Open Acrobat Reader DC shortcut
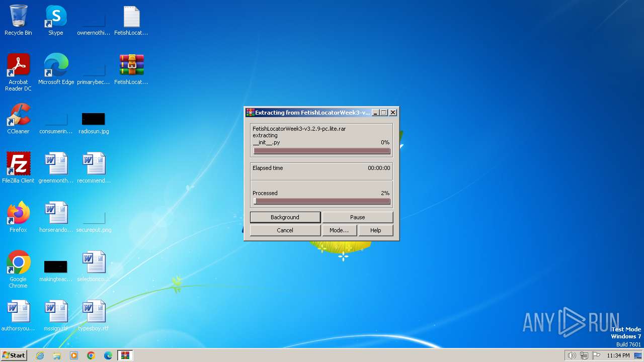The width and height of the screenshot is (644, 362). click(18, 73)
